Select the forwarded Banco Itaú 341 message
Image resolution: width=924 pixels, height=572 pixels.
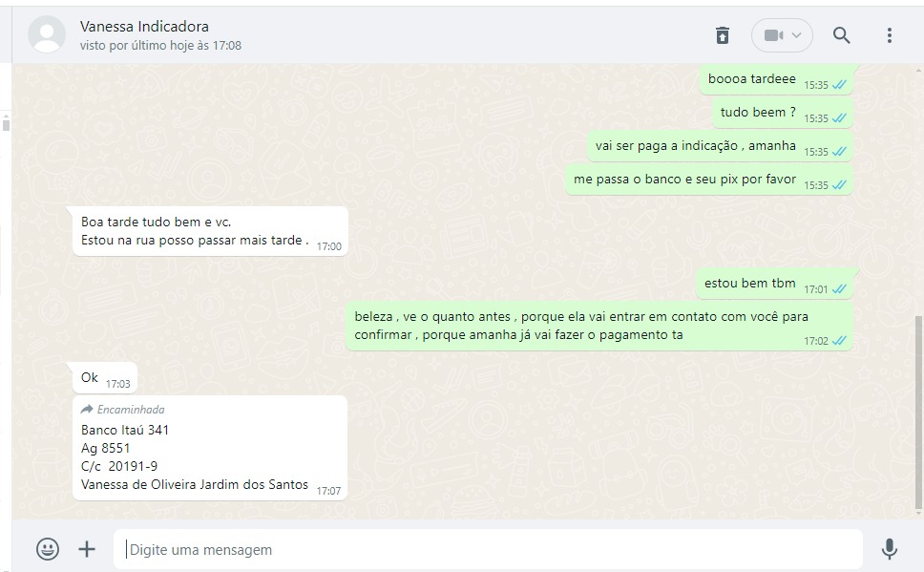pyautogui.click(x=210, y=448)
